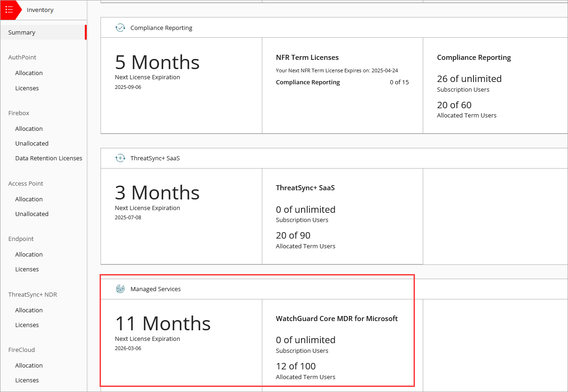The image size is (568, 392).
Task: Open FireCloud Licenses page
Action: coord(27,380)
